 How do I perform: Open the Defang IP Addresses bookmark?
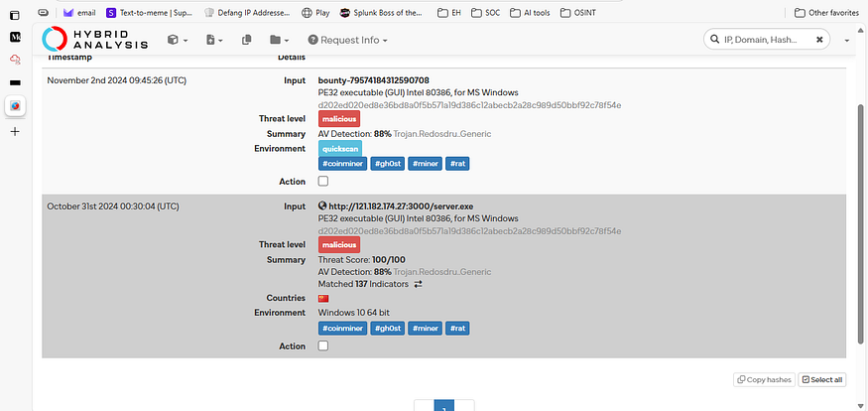click(x=247, y=12)
